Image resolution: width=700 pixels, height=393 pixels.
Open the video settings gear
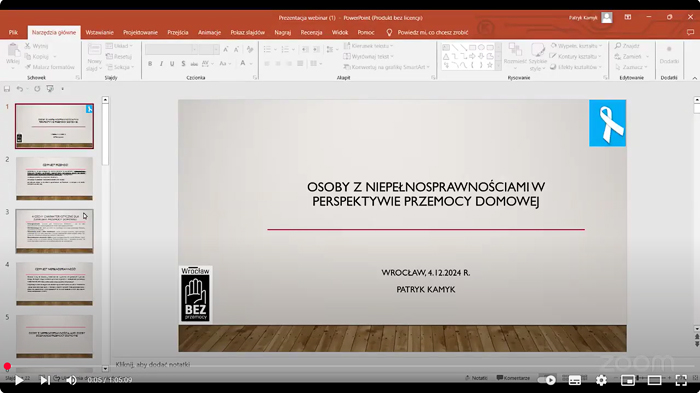pyautogui.click(x=601, y=380)
